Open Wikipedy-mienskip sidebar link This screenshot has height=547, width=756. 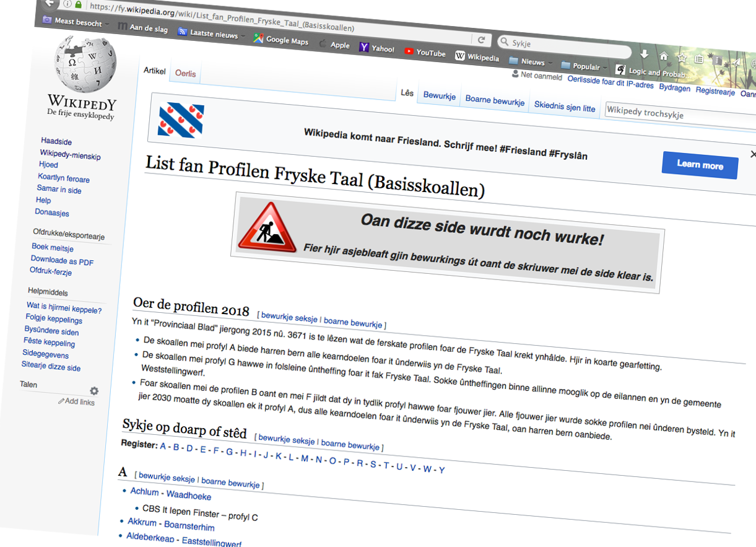click(70, 155)
